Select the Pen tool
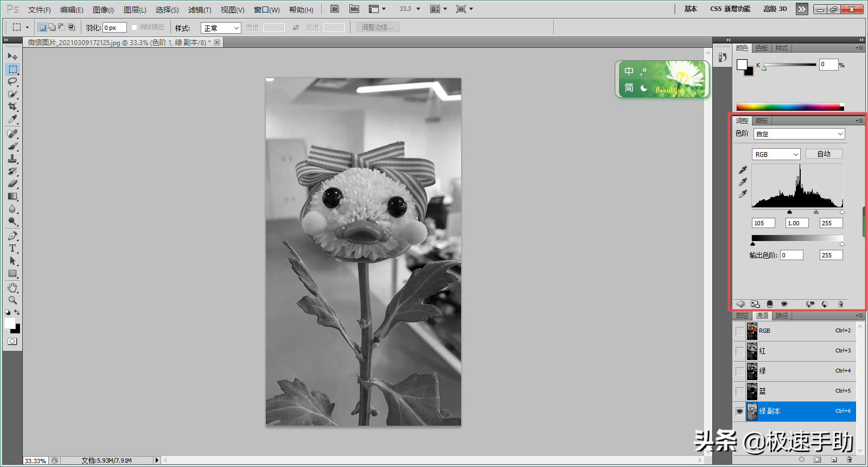868x467 pixels. [x=12, y=236]
